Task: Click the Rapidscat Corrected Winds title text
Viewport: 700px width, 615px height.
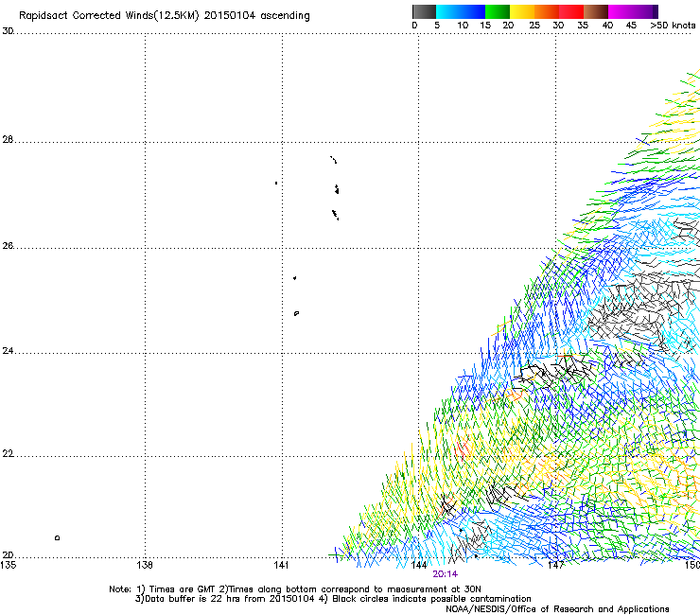Action: tap(165, 15)
